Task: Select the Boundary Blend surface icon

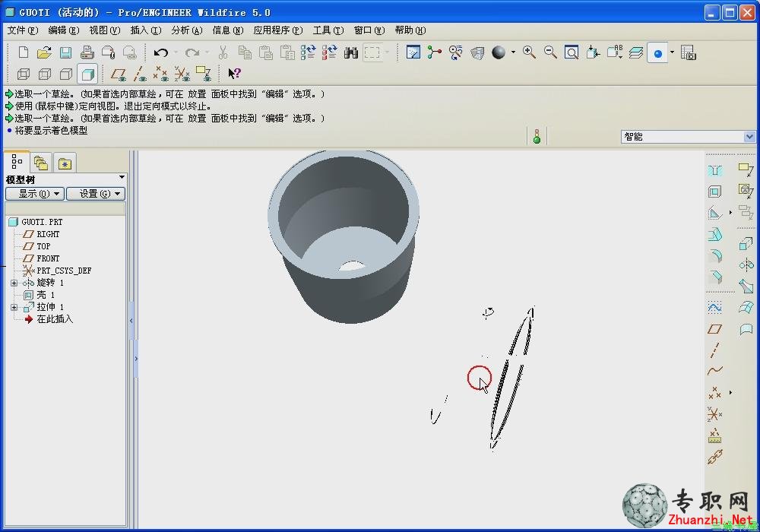Action: tap(746, 307)
